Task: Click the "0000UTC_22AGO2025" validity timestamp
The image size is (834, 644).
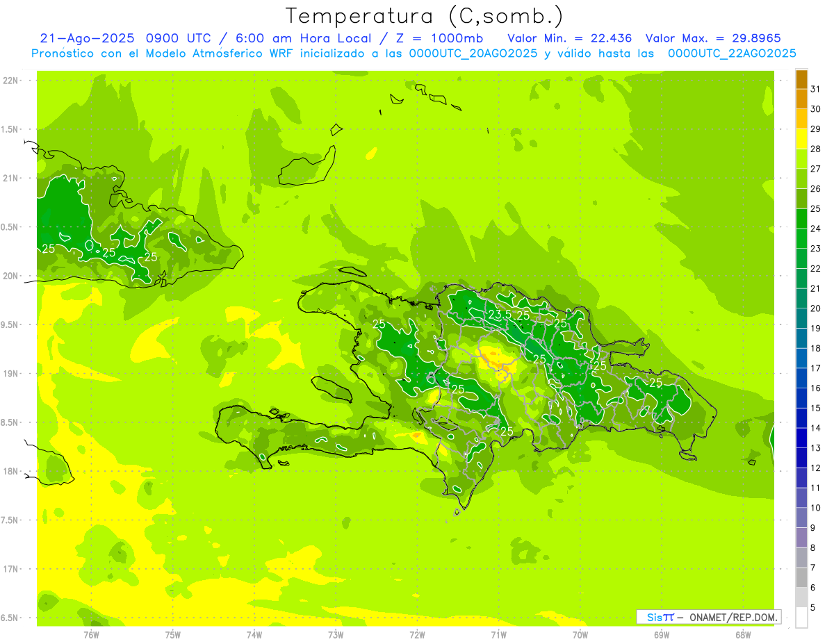Action: [x=732, y=53]
